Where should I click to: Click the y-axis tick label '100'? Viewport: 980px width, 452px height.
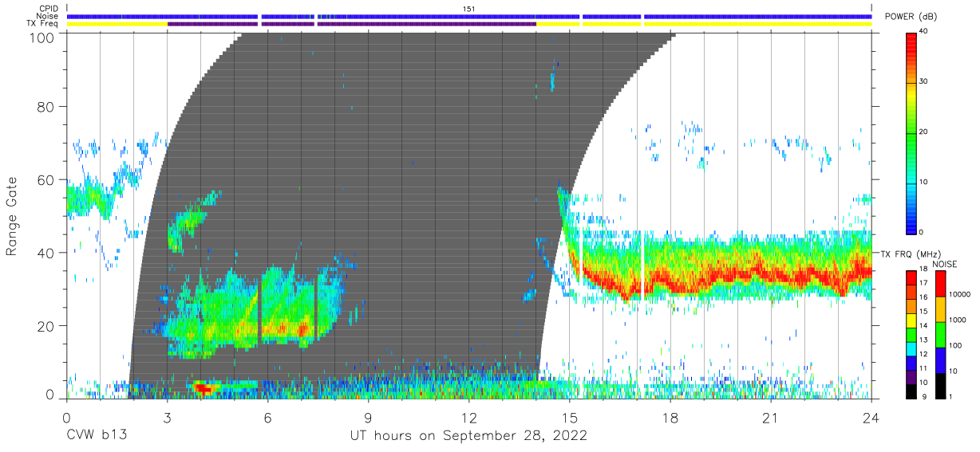(x=42, y=37)
